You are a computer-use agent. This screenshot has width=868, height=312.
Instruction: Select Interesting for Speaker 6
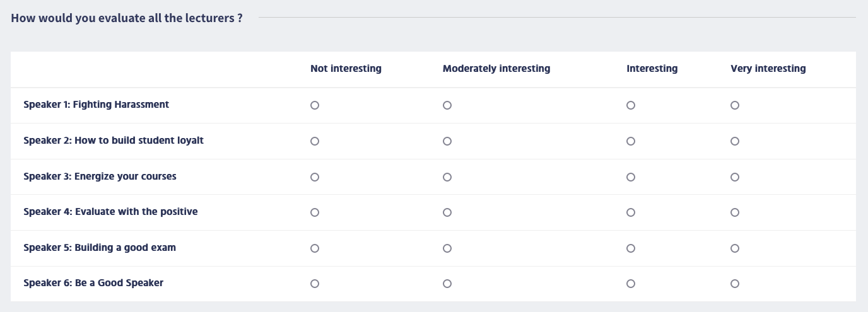coord(631,284)
